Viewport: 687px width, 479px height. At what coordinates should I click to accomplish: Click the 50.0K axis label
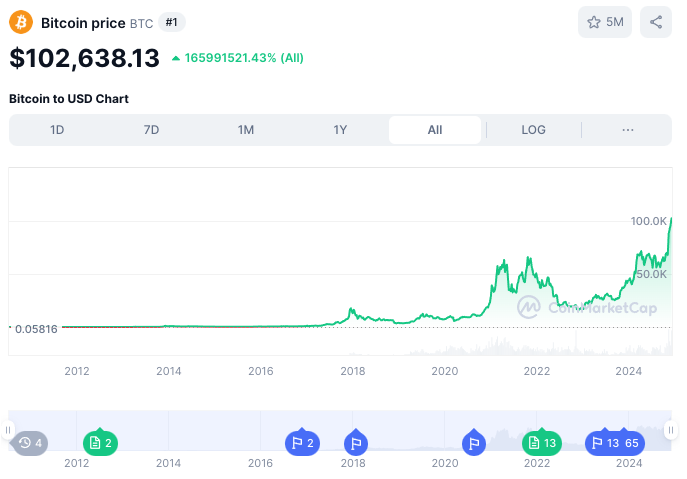point(652,274)
